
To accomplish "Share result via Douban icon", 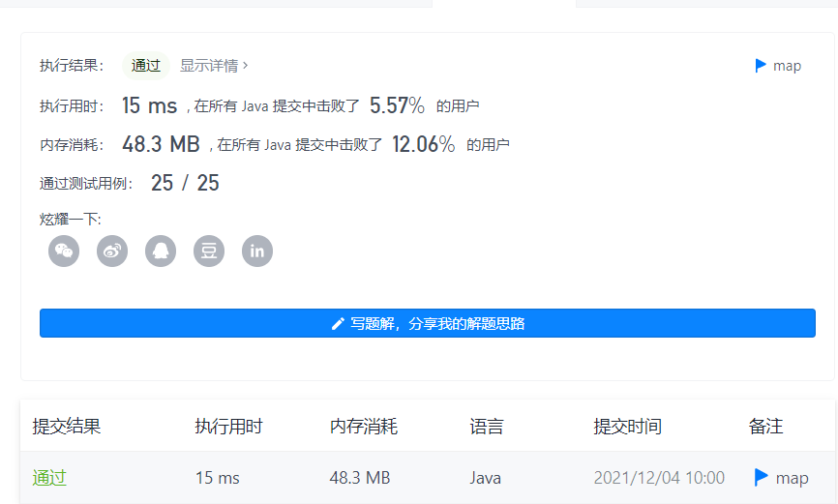I will point(209,251).
